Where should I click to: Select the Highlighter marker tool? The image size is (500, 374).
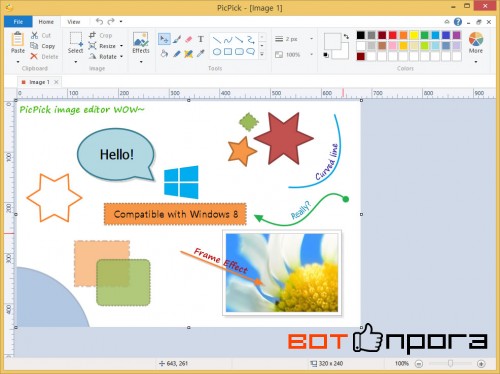(x=188, y=53)
